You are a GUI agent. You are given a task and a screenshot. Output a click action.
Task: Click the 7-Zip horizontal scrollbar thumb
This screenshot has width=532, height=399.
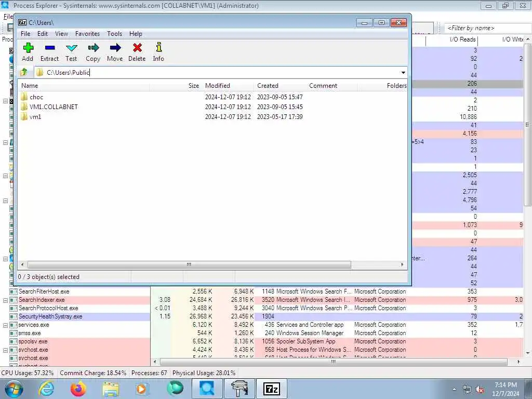pyautogui.click(x=189, y=264)
